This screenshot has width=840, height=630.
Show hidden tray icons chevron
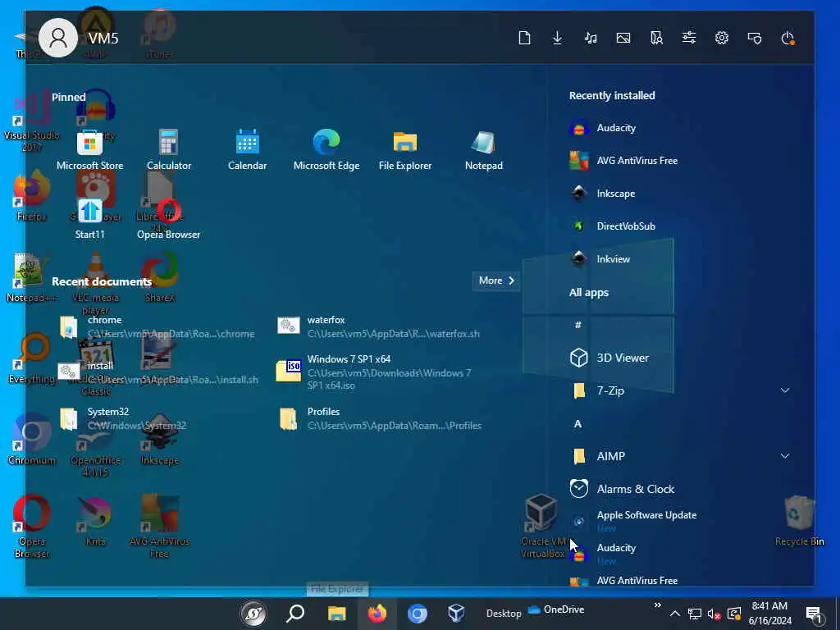click(x=675, y=614)
